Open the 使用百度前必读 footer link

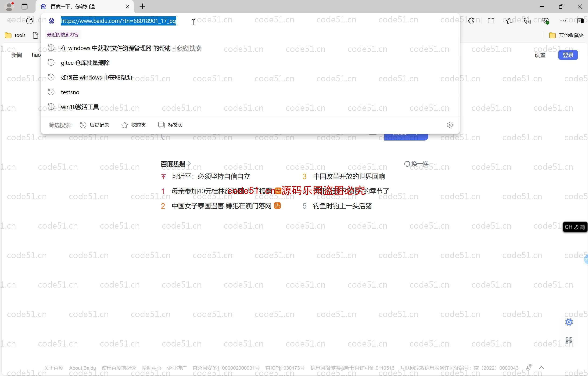pos(119,368)
